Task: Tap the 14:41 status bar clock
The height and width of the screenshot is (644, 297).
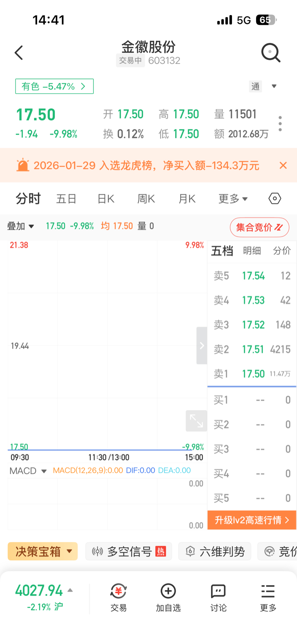Action: click(49, 20)
